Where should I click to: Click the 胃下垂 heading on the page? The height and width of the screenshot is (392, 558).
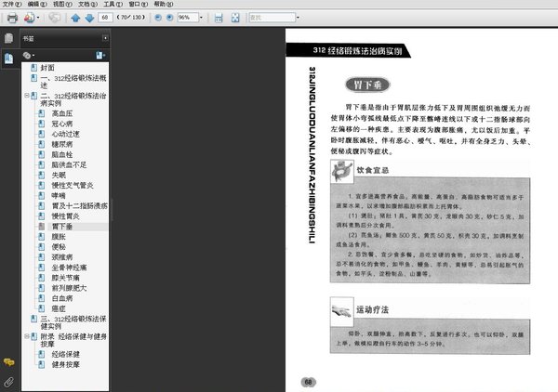[367, 85]
